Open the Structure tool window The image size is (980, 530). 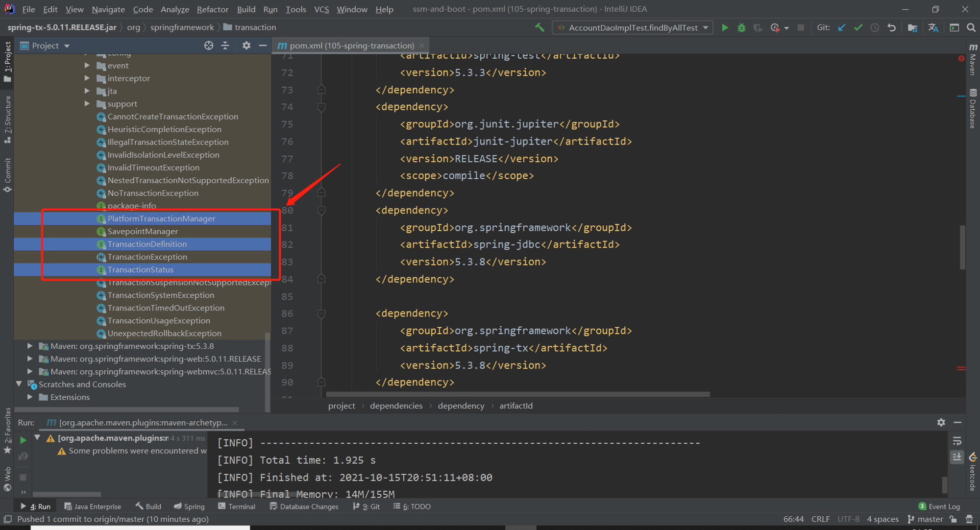tap(7, 120)
